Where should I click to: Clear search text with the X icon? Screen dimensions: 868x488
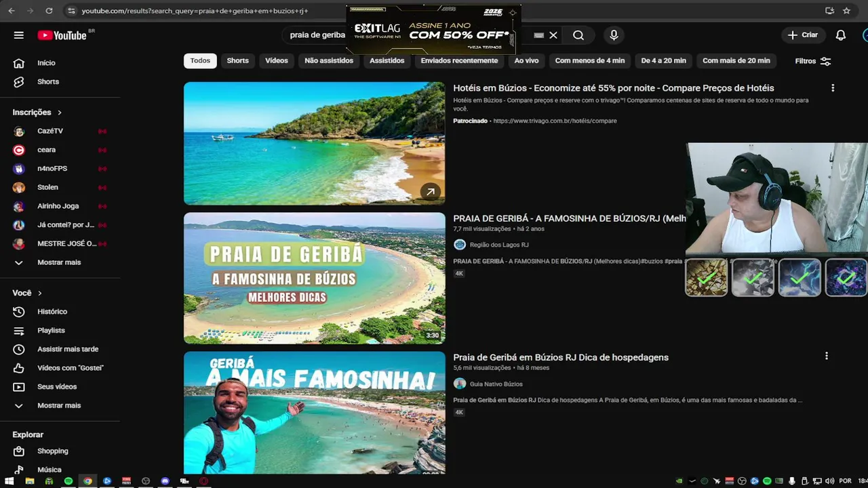(x=553, y=35)
